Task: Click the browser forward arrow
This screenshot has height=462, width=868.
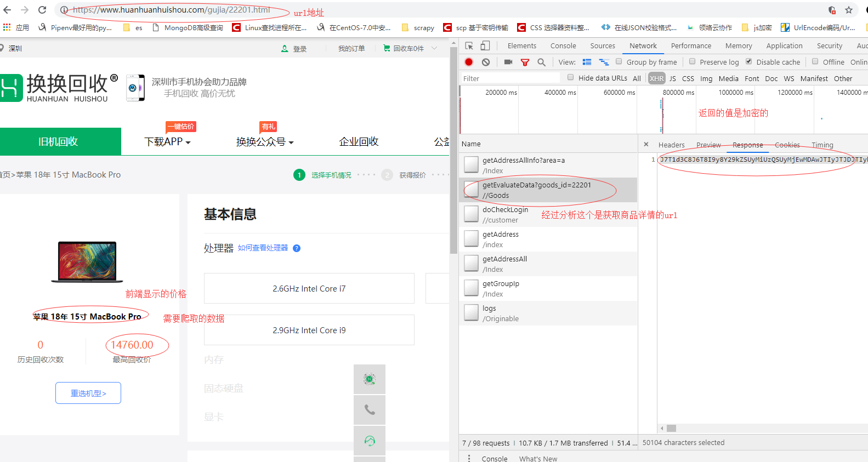Action: coord(25,10)
